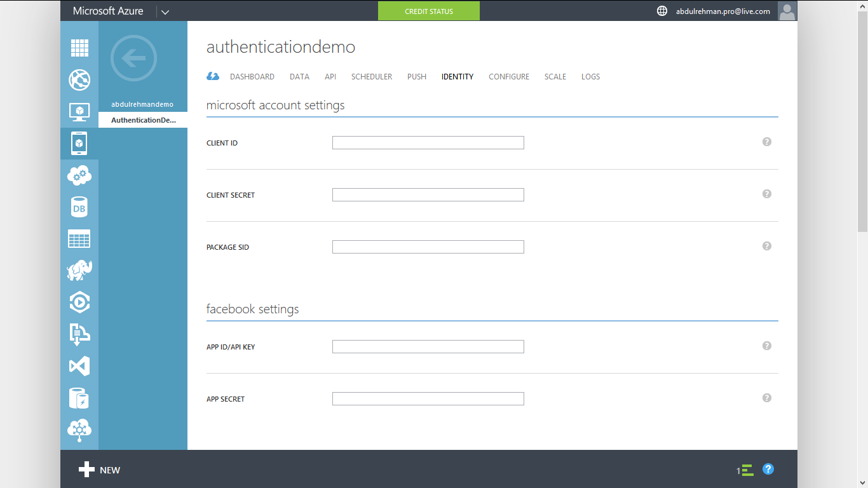Click help icon for App Secret
This screenshot has height=488, width=868.
[767, 398]
